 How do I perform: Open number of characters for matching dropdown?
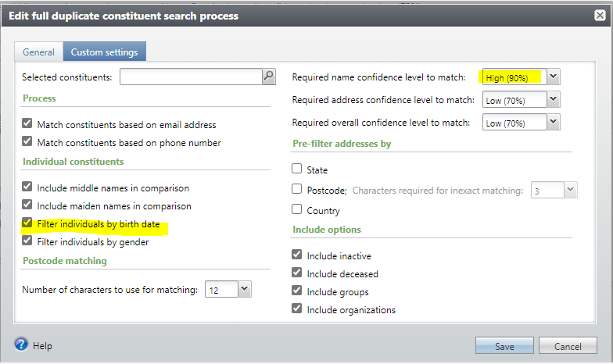244,290
